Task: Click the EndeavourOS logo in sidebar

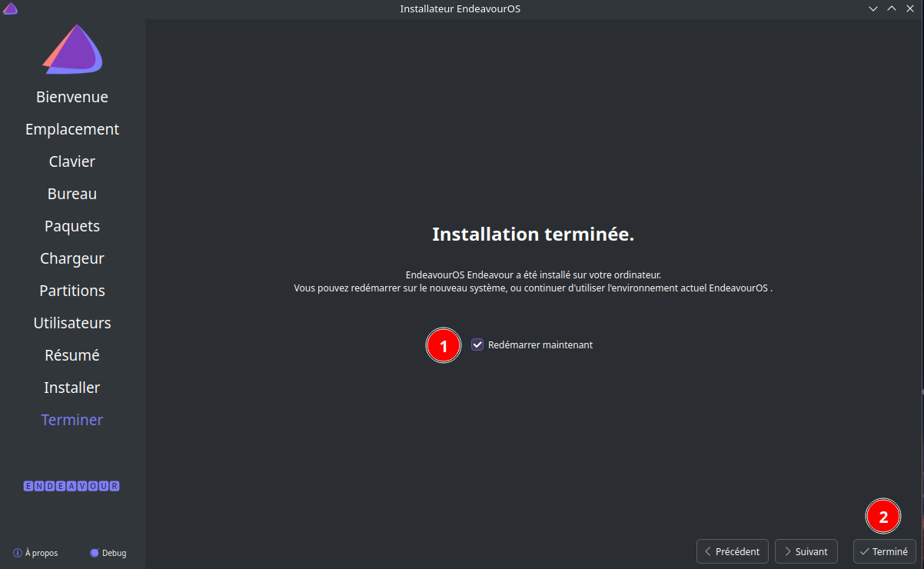Action: (x=72, y=49)
